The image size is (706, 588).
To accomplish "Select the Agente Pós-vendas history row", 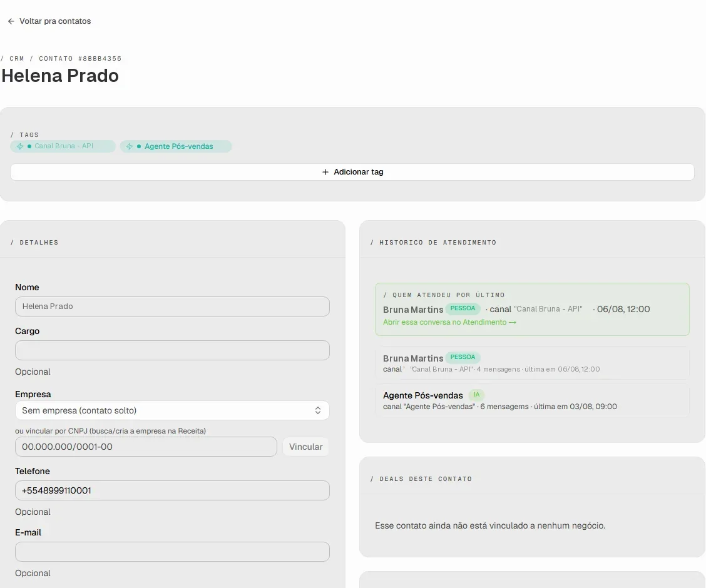I will coord(532,400).
